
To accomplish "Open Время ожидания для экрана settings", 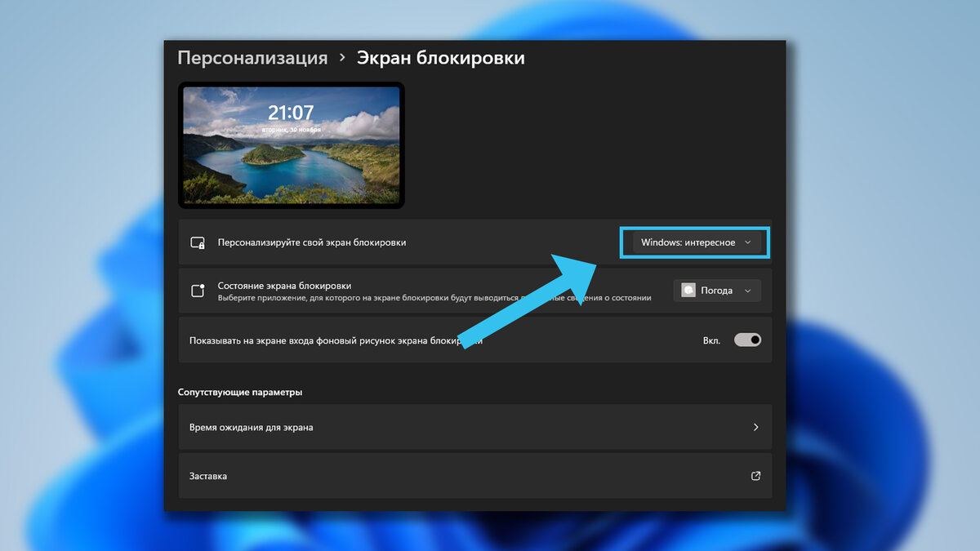I will [x=474, y=427].
